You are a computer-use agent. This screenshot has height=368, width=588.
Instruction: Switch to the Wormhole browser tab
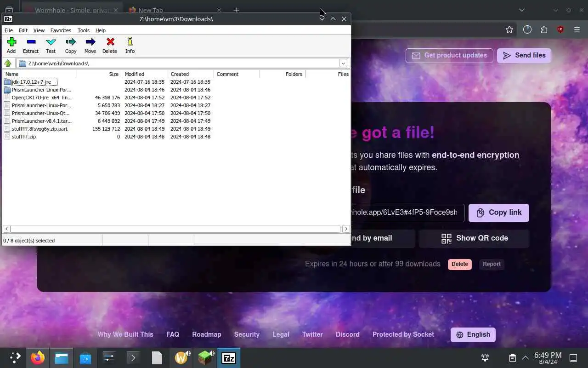[x=71, y=10]
